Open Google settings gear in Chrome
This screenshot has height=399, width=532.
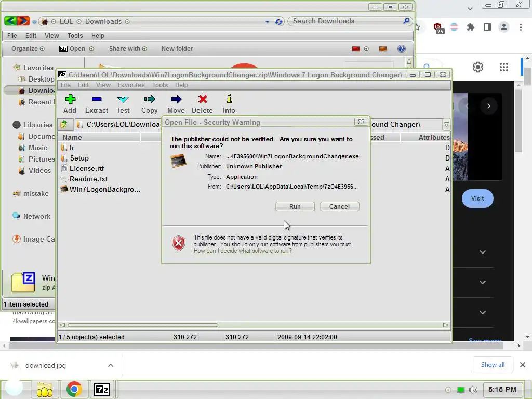[x=478, y=67]
